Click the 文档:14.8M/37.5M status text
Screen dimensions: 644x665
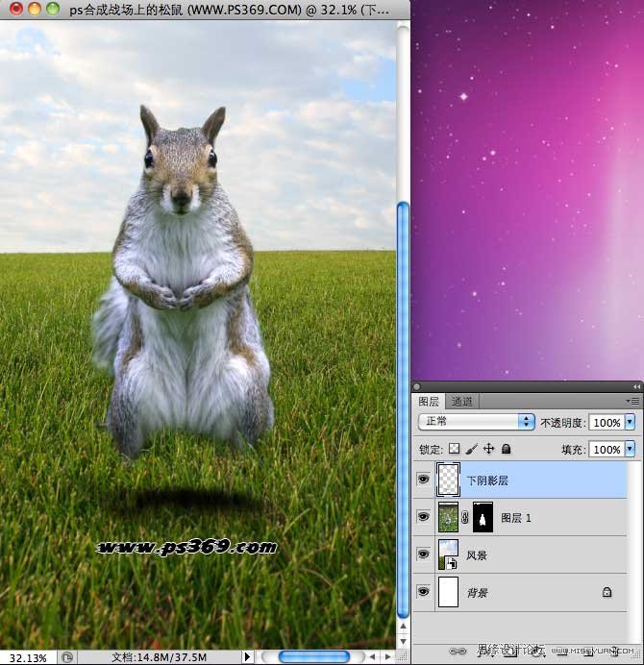pos(160,657)
